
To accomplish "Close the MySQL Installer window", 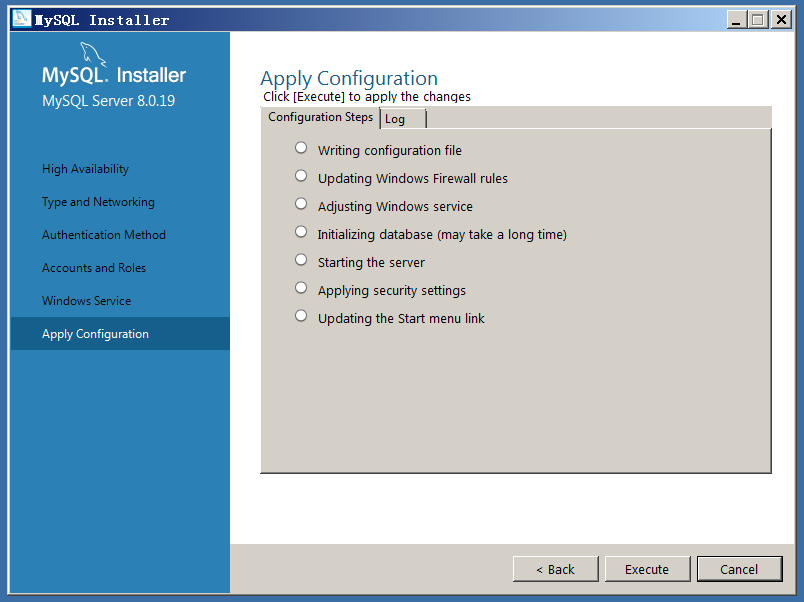I will [781, 20].
